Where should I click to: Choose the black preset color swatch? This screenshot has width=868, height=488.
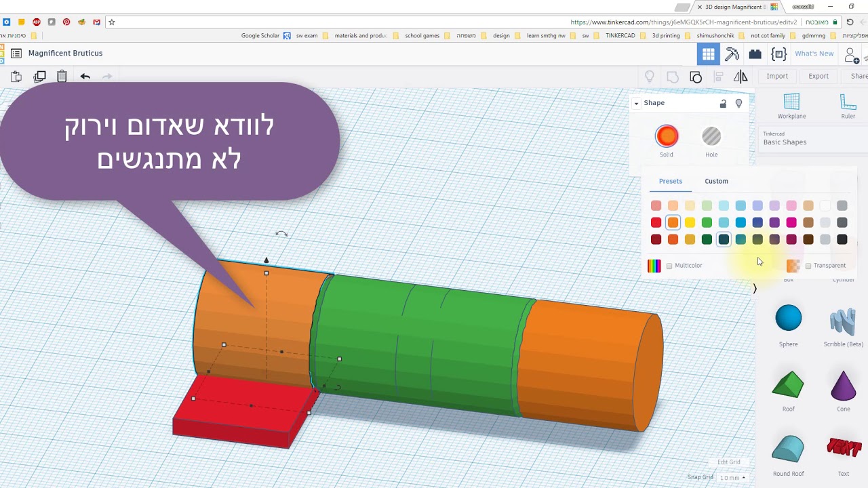842,239
